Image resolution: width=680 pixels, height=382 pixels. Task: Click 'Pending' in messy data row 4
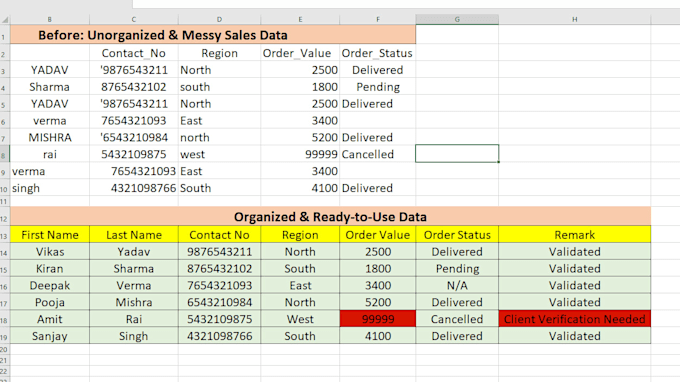click(378, 87)
